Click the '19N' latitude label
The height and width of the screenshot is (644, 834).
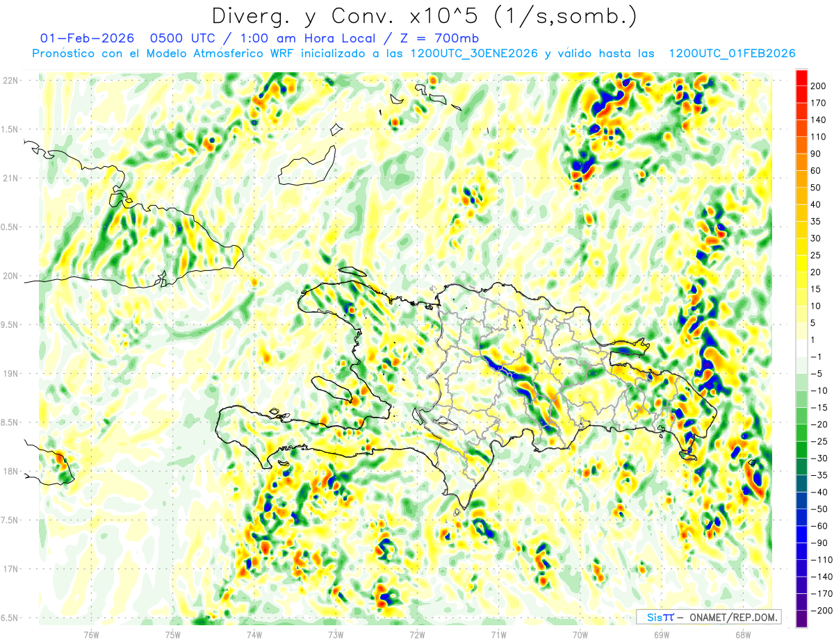click(10, 374)
